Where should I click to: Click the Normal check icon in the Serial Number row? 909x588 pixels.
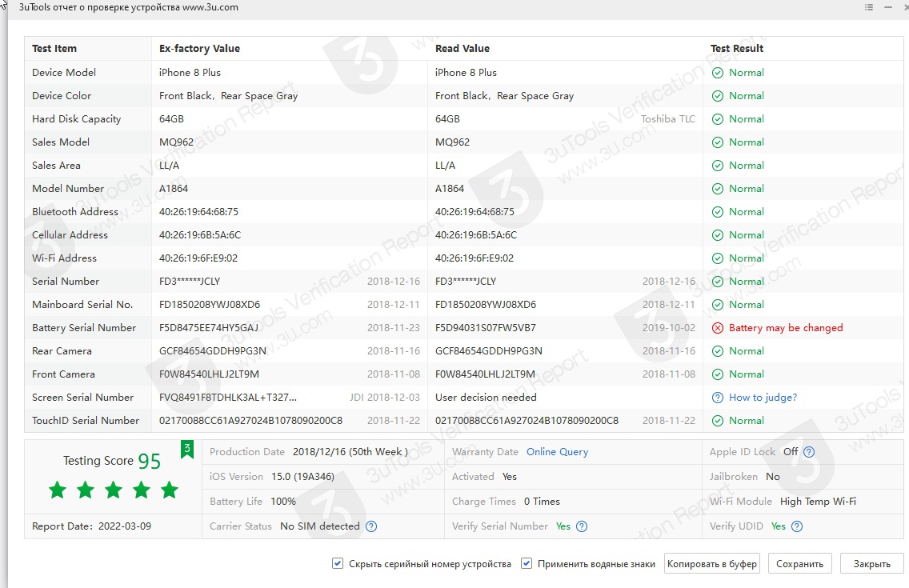718,282
